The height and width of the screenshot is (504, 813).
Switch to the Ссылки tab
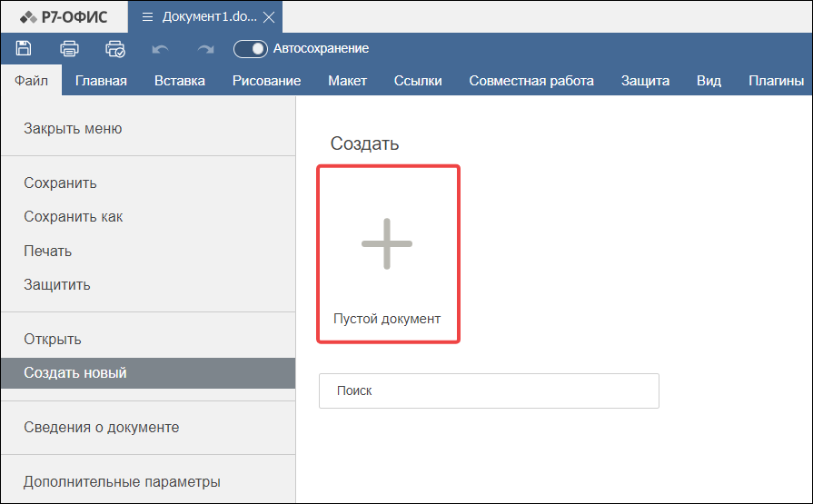pyautogui.click(x=418, y=81)
